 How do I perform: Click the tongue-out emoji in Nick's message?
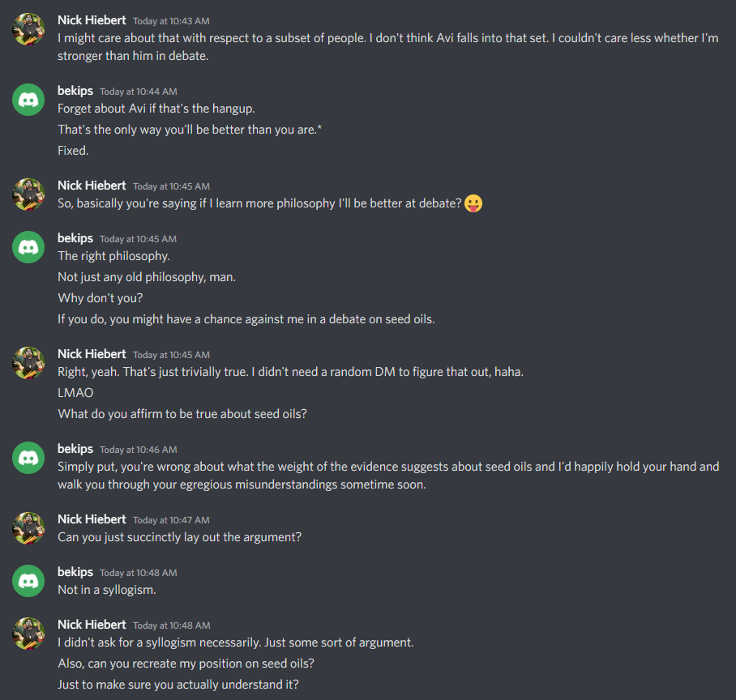[474, 203]
